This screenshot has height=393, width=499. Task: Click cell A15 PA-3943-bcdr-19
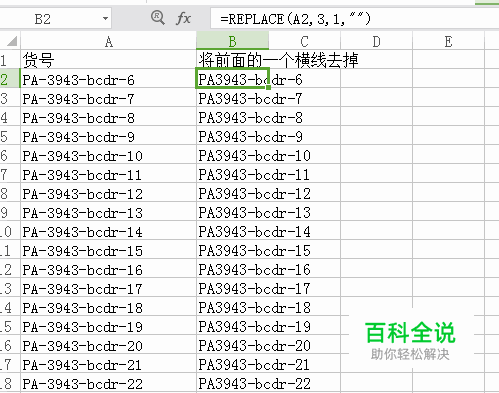click(x=108, y=326)
